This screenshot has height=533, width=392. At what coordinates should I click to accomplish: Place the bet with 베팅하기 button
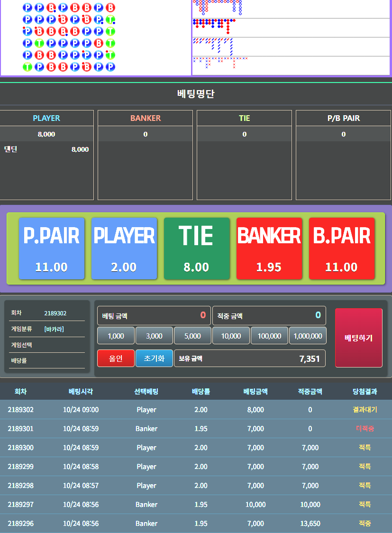[x=359, y=338]
